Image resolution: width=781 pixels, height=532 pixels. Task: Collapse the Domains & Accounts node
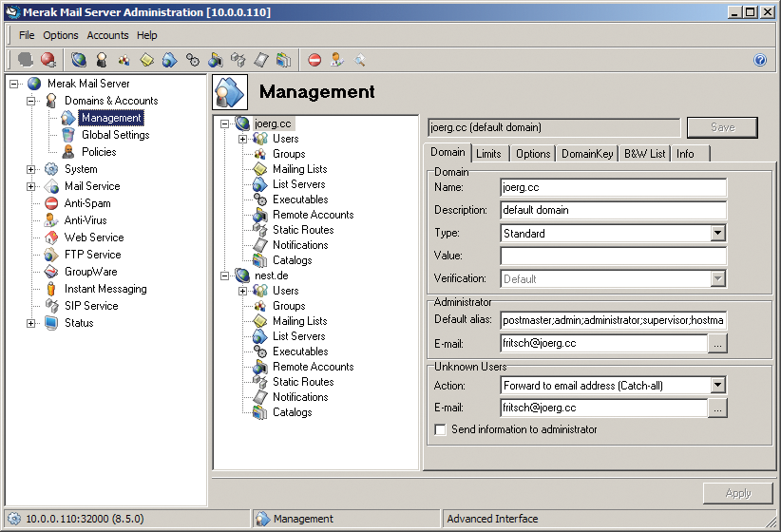(x=31, y=101)
